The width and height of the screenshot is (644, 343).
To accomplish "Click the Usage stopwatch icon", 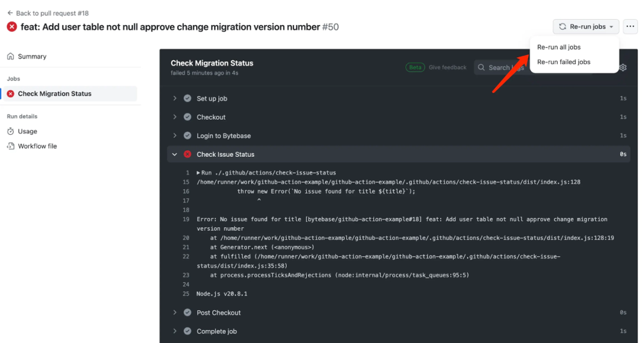I will (11, 131).
